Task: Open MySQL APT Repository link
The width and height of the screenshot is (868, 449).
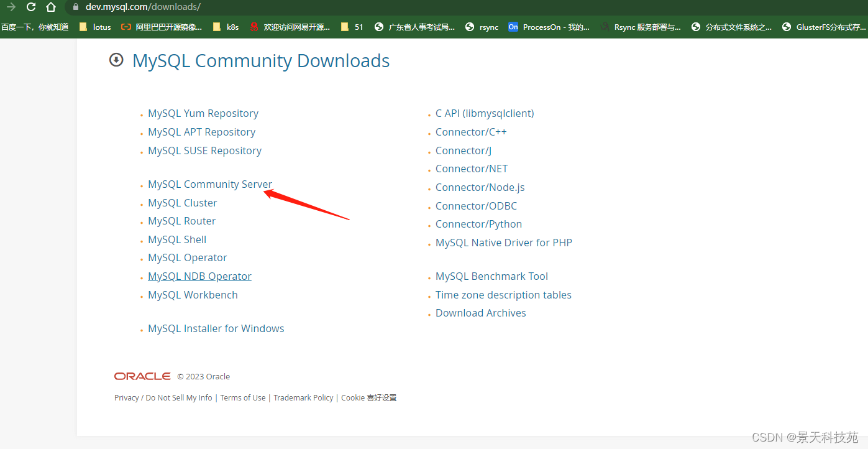Action: click(201, 132)
